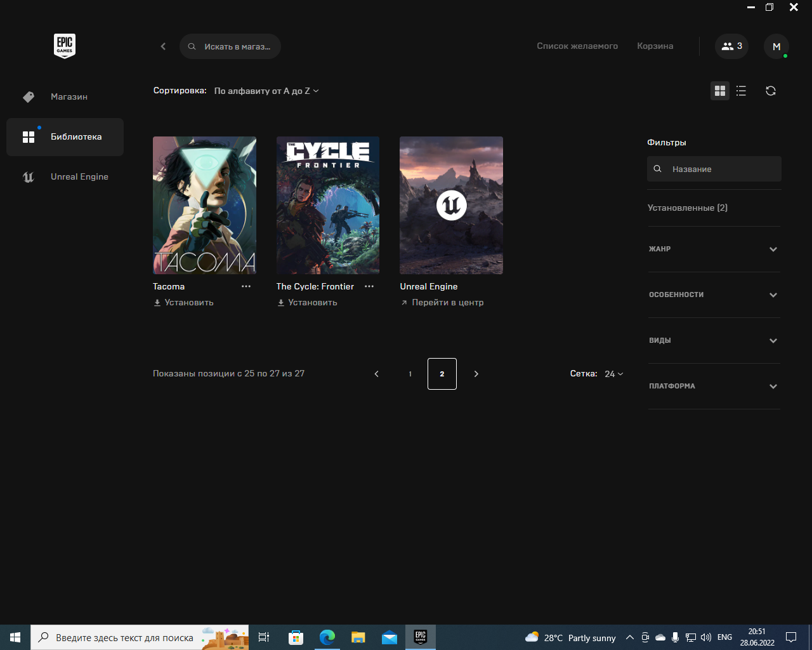
Task: Expand the ОСОБЕННОСТИ filter
Action: (x=714, y=295)
